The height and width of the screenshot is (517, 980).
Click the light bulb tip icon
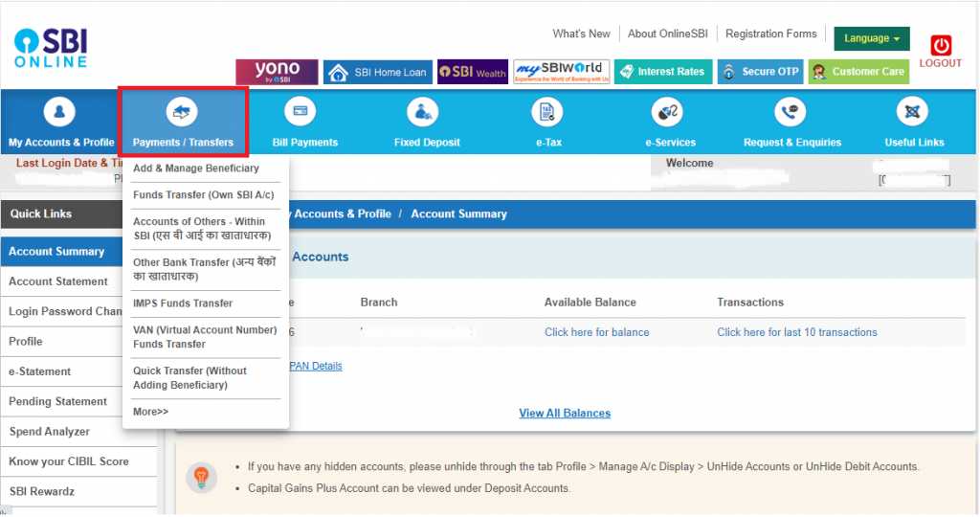pyautogui.click(x=201, y=478)
